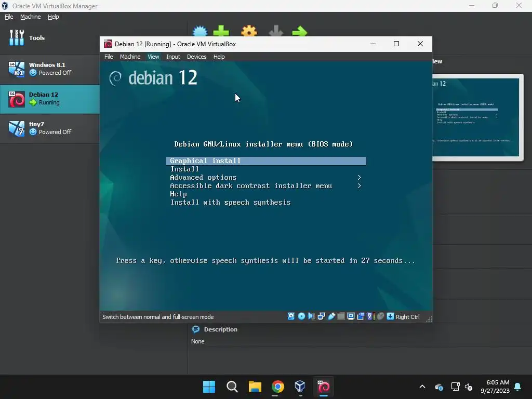
Task: Open the View menu in VM window
Action: pyautogui.click(x=153, y=57)
